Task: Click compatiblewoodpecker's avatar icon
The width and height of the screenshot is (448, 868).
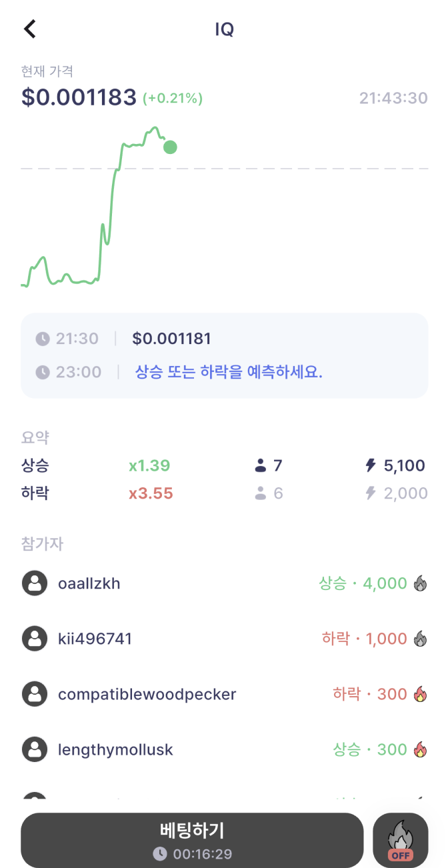Action: point(35,694)
